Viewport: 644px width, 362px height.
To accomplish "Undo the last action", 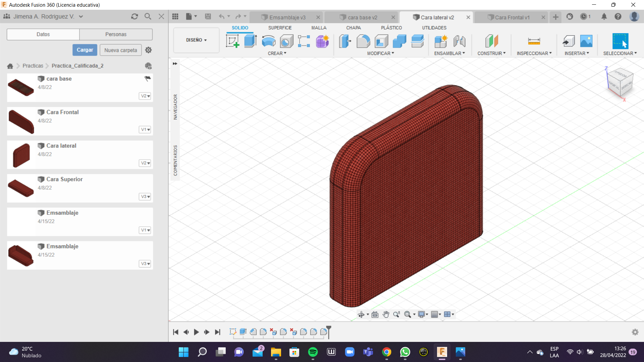I will 222,16.
